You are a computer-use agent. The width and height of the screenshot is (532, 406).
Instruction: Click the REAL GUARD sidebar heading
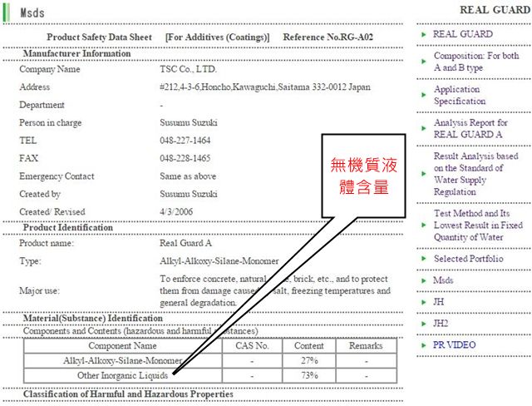(495, 10)
